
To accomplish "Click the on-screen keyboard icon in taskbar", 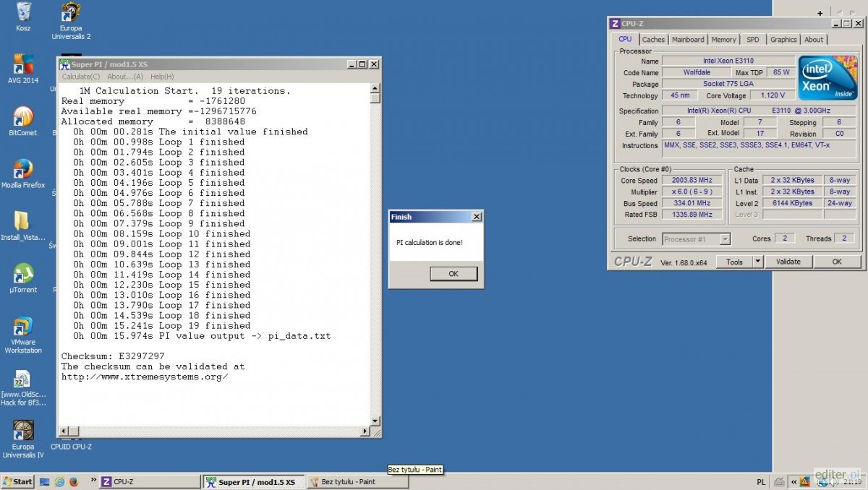I will 778,482.
